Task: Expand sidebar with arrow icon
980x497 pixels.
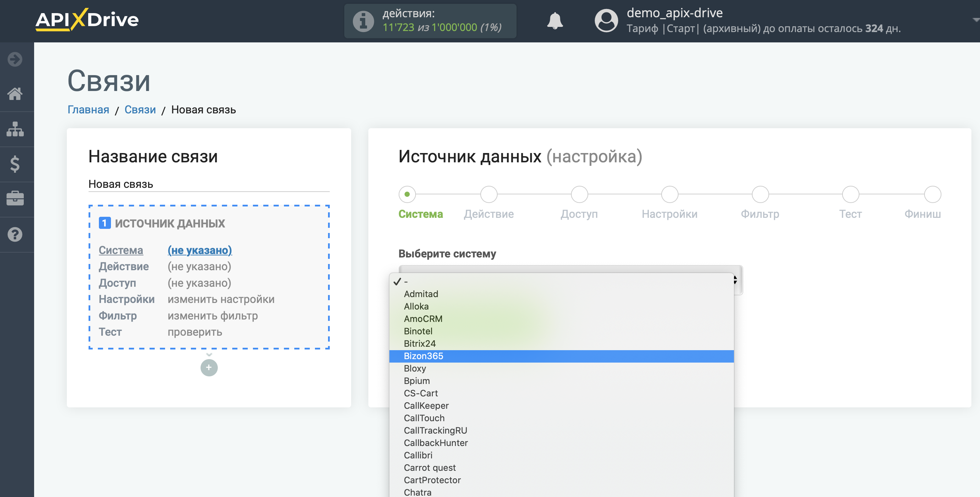Action: (x=15, y=59)
